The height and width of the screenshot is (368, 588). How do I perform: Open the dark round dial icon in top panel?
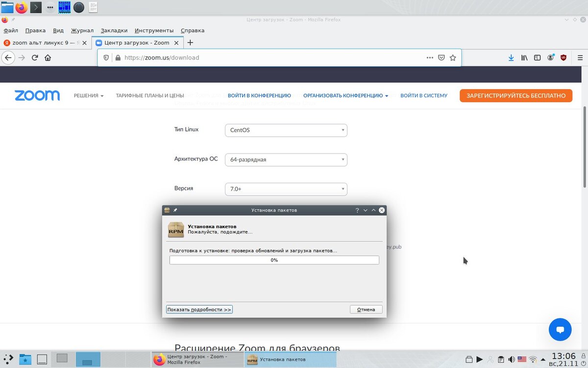point(78,7)
